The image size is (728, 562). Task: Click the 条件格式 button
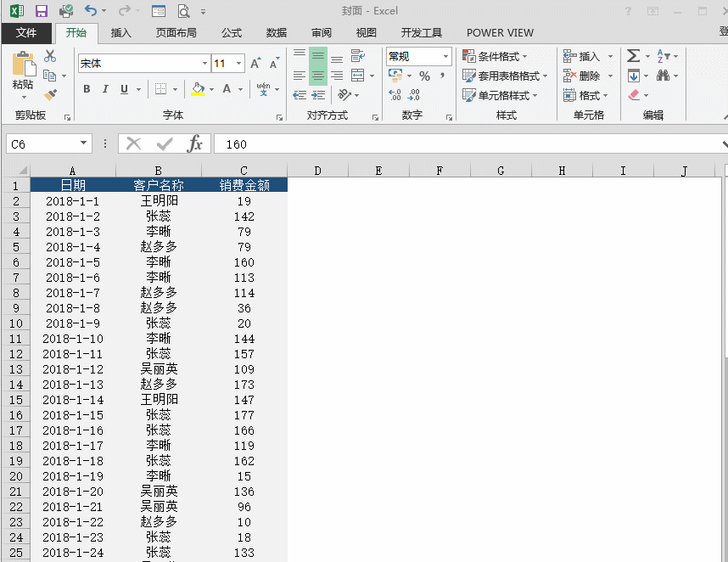496,57
